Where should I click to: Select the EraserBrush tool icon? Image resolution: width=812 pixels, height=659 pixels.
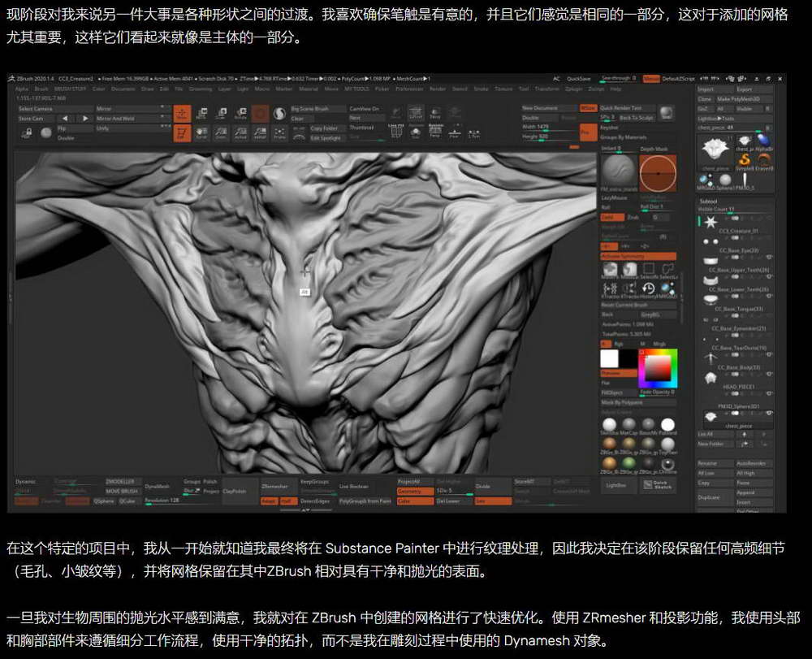764,161
